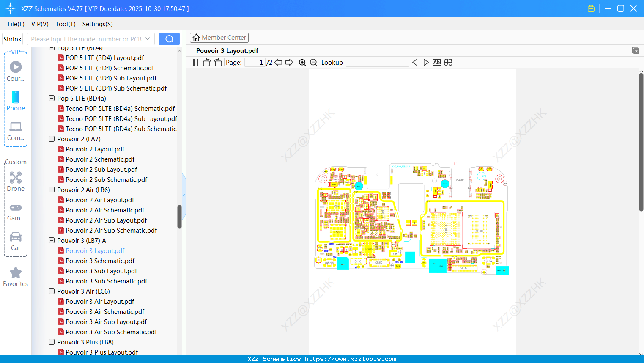Zoom out of the PDF layout view

(313, 62)
